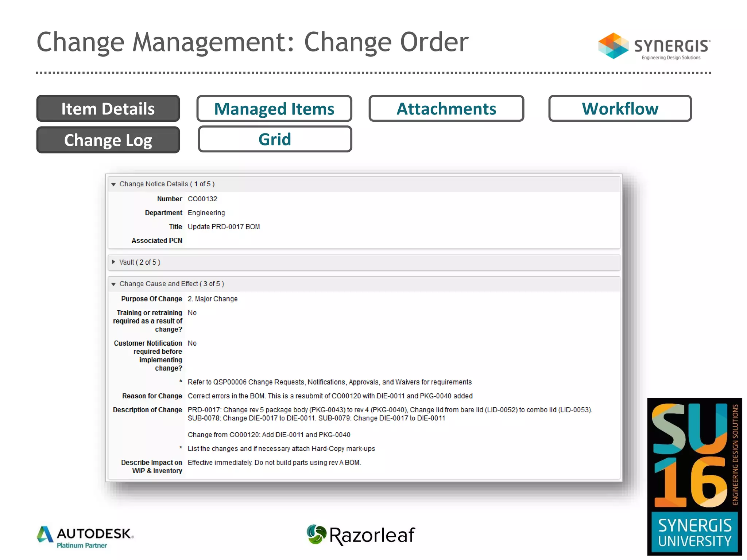Click the Hard-Copy mark-ups instruction note
Viewport: 747px width, 560px height.
coord(281,449)
